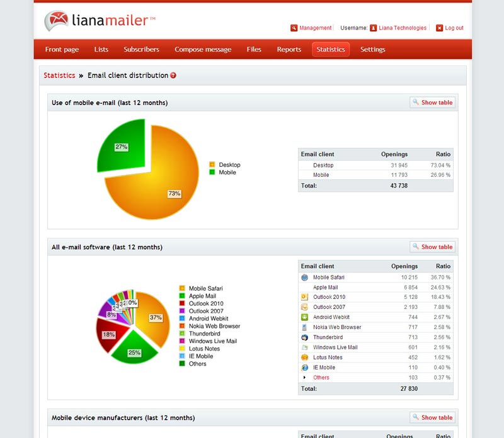This screenshot has height=438, width=504.
Task: Open Compose message in navigation bar
Action: tap(203, 50)
